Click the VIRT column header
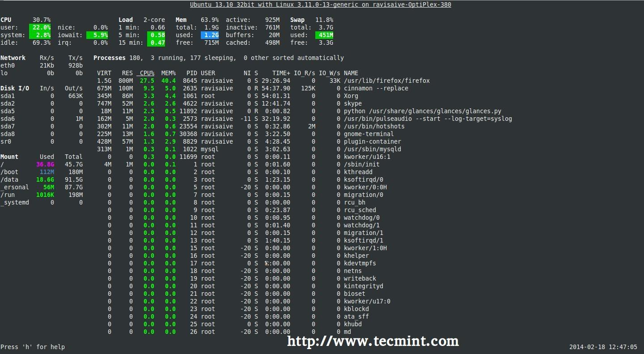Viewport: 644px width, 354px height. pos(104,73)
